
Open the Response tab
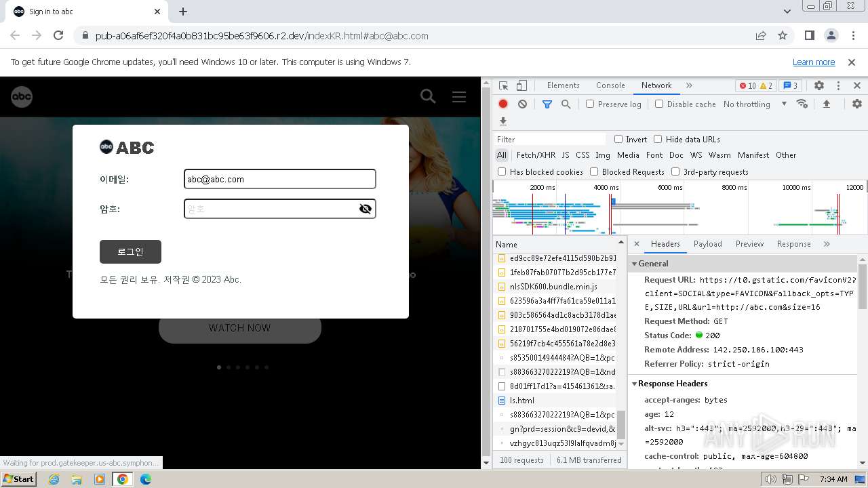click(x=793, y=244)
